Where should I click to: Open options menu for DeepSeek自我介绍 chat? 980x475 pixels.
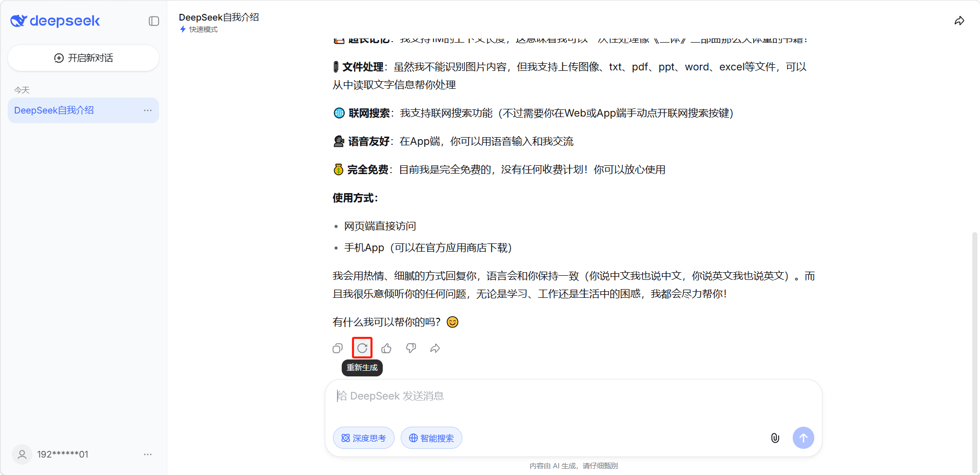148,110
